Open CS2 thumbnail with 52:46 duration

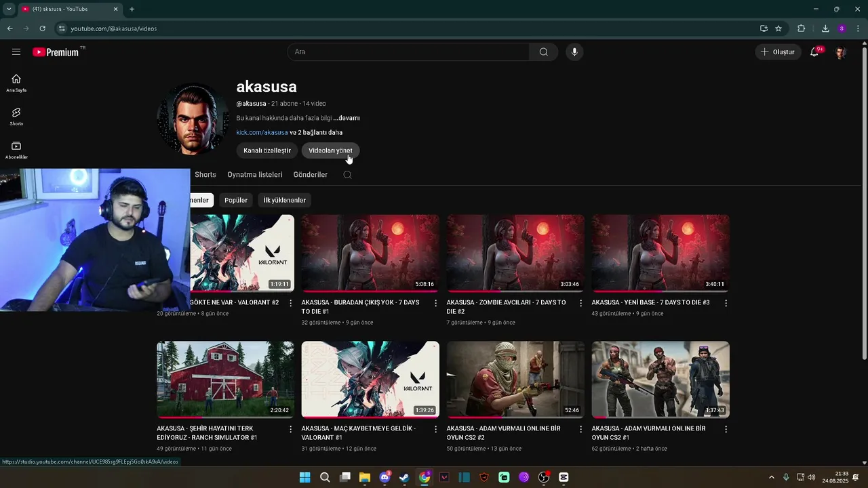point(515,380)
